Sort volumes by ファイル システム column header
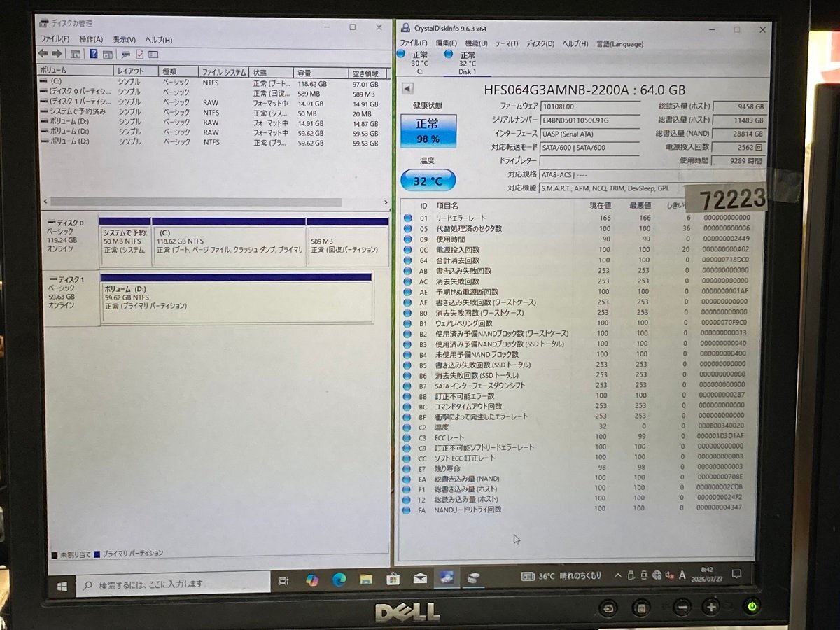 click(x=224, y=72)
